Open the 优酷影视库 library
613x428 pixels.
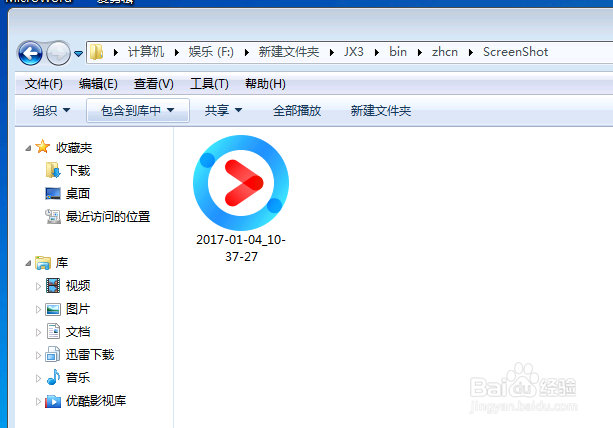96,401
